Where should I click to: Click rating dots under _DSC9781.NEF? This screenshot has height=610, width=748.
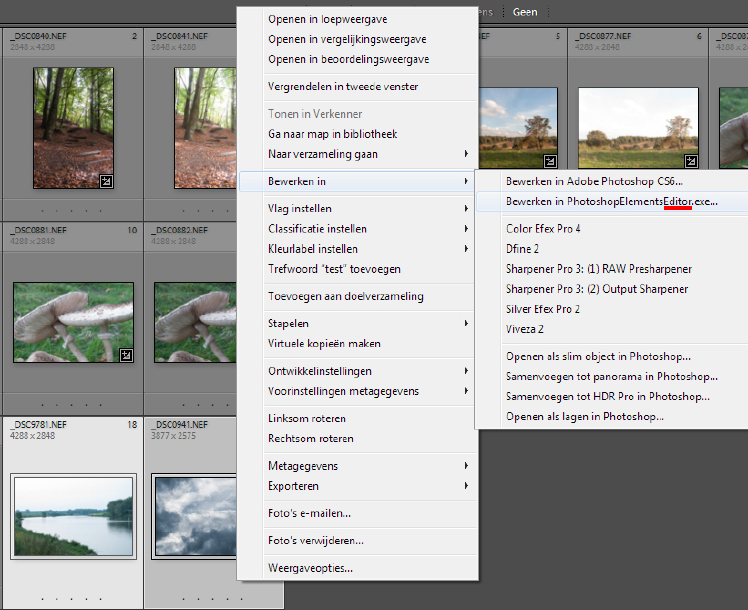click(x=72, y=599)
